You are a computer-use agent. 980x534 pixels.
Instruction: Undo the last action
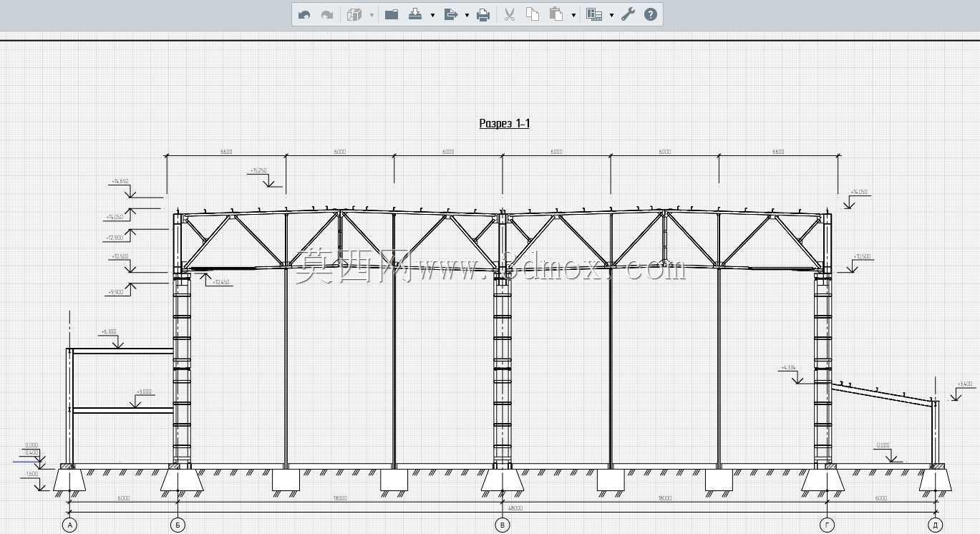point(304,14)
